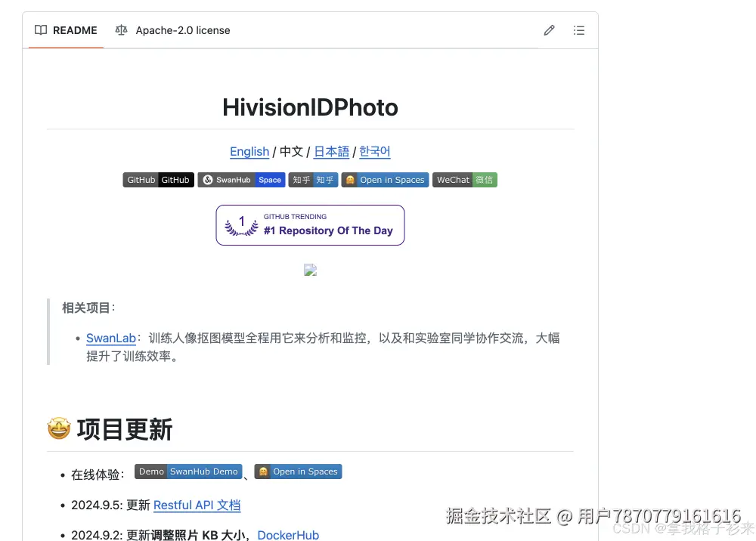Click the pencil edit README icon
This screenshot has height=541, width=756.
(549, 30)
